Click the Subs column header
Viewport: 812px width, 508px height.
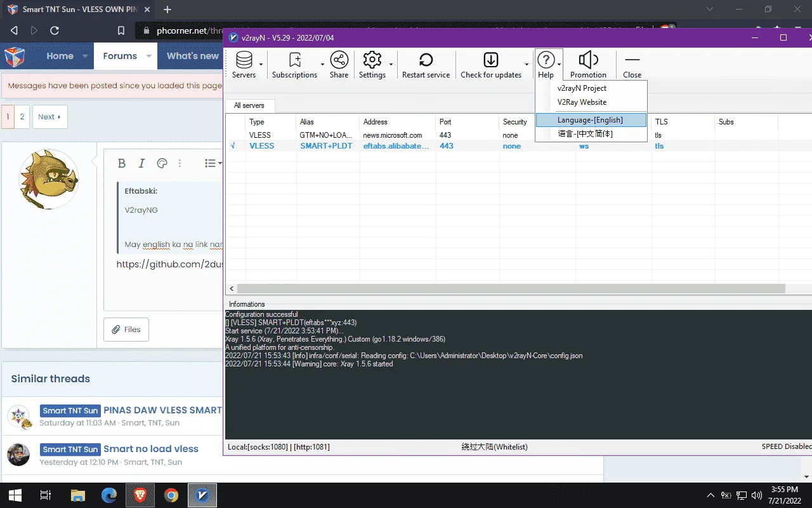coord(747,122)
